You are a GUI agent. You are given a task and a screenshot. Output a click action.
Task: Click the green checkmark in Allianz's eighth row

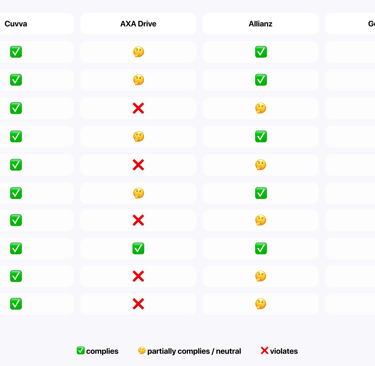tap(261, 248)
